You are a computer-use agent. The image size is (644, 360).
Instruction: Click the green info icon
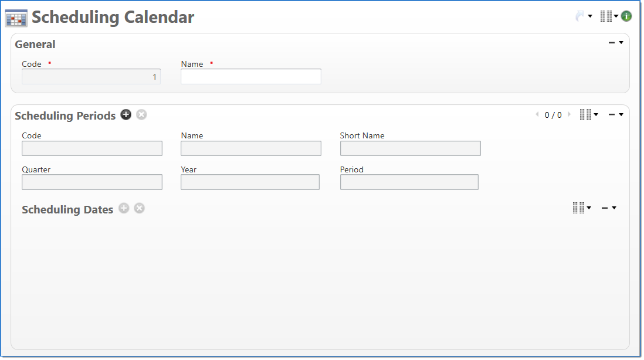[626, 16]
